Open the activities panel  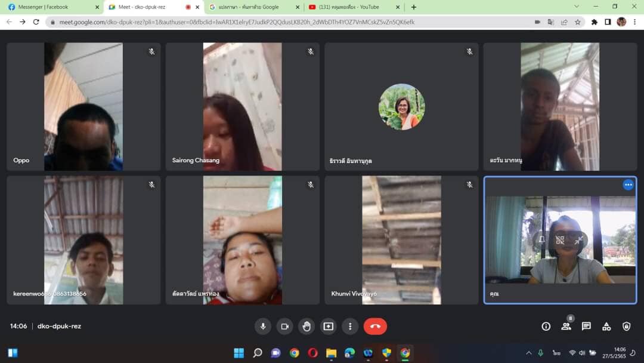click(x=606, y=326)
